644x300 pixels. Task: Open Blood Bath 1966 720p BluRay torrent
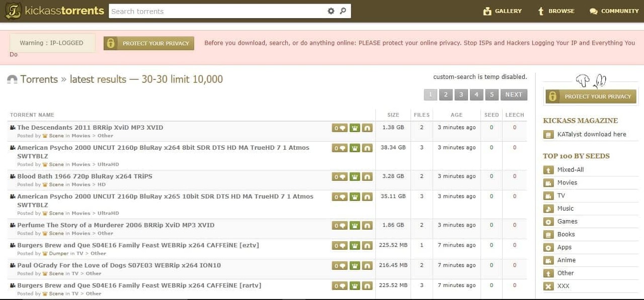[x=85, y=176]
